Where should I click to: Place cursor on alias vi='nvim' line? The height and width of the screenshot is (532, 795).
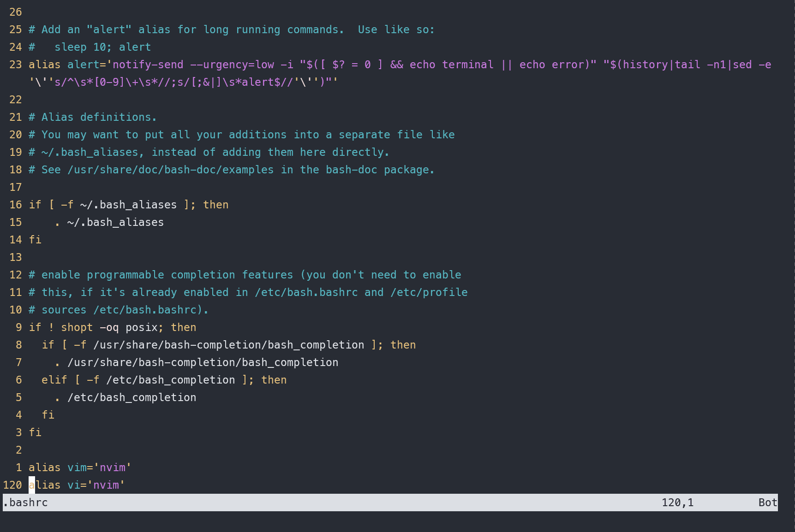(77, 485)
